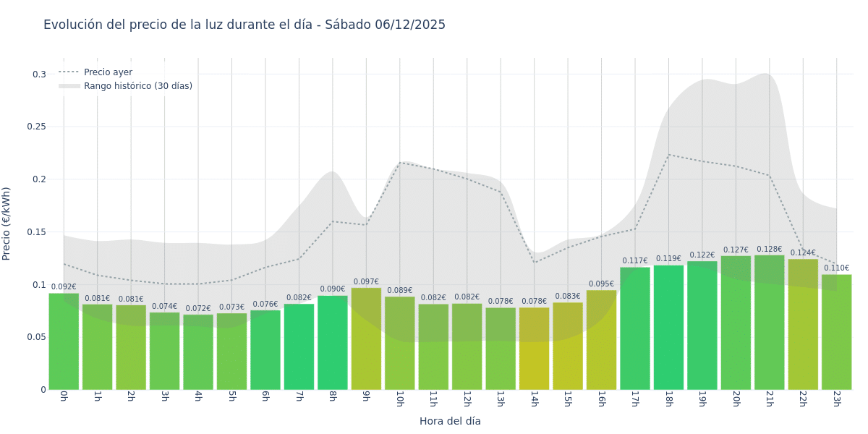The width and height of the screenshot is (868, 434).
Task: Click the dotted line legend symbol
Action: point(69,72)
